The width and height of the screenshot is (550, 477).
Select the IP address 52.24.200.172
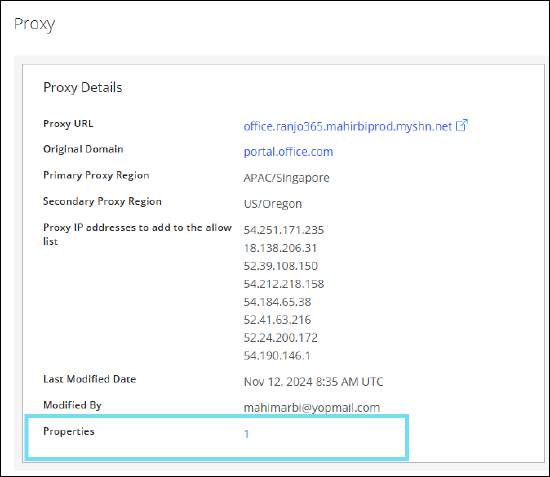(x=281, y=338)
